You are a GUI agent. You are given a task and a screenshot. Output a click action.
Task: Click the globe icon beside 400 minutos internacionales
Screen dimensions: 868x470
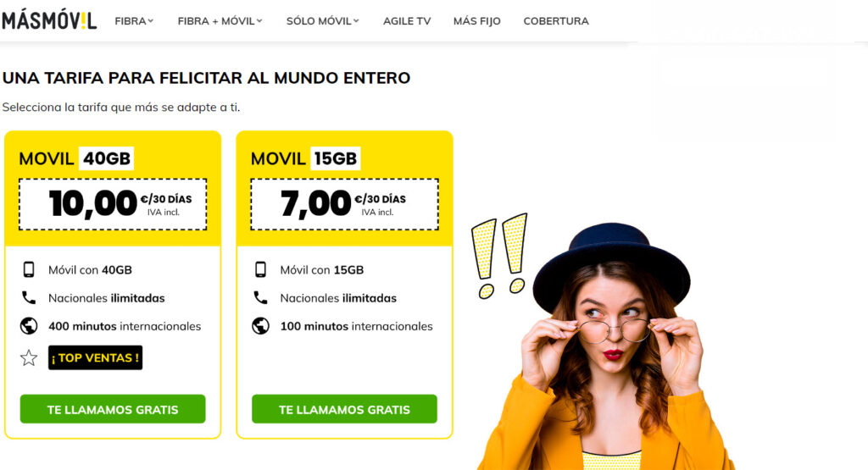[x=29, y=326]
